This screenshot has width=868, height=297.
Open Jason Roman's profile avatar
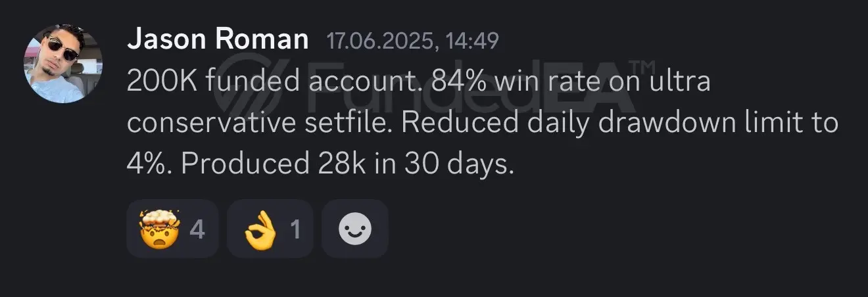[63, 63]
